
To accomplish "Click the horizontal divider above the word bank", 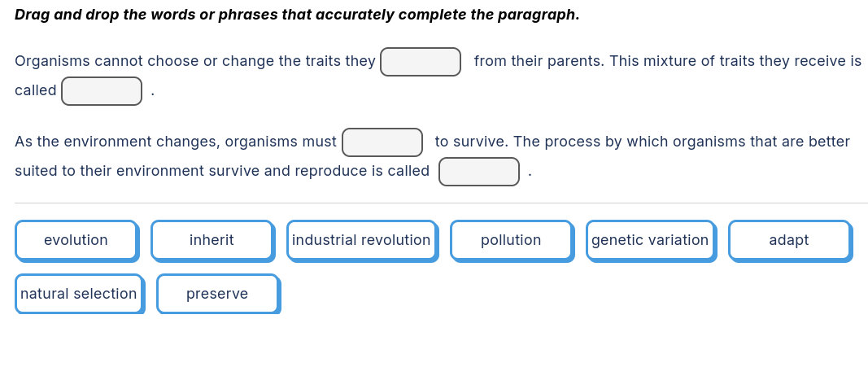I will click(441, 203).
